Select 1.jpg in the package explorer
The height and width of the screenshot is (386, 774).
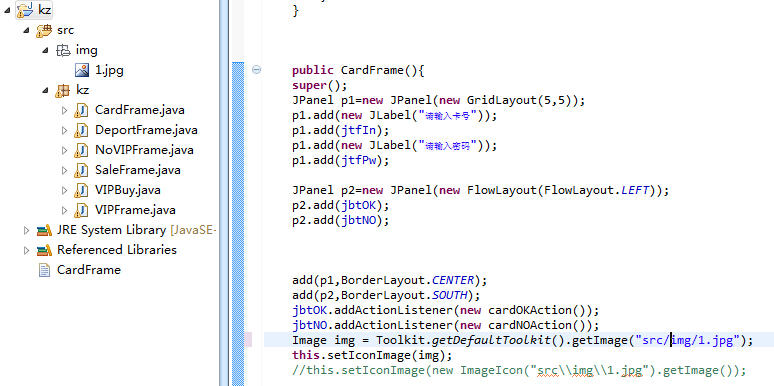109,70
